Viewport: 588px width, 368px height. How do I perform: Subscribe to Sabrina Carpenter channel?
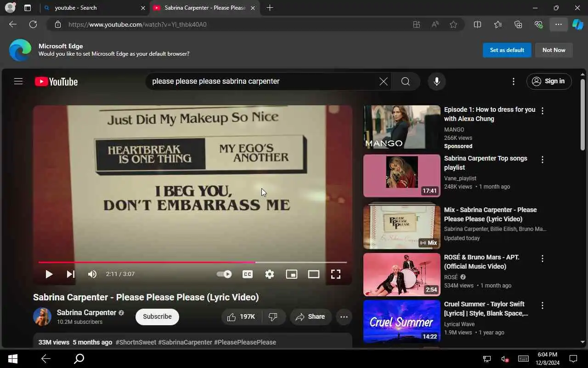click(157, 316)
